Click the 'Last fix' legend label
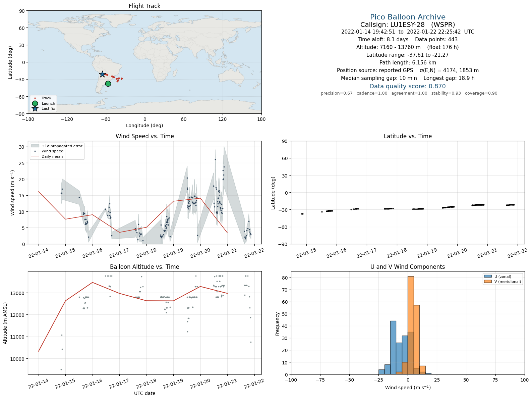Image resolution: width=532 pixels, height=399 pixels. pos(48,108)
